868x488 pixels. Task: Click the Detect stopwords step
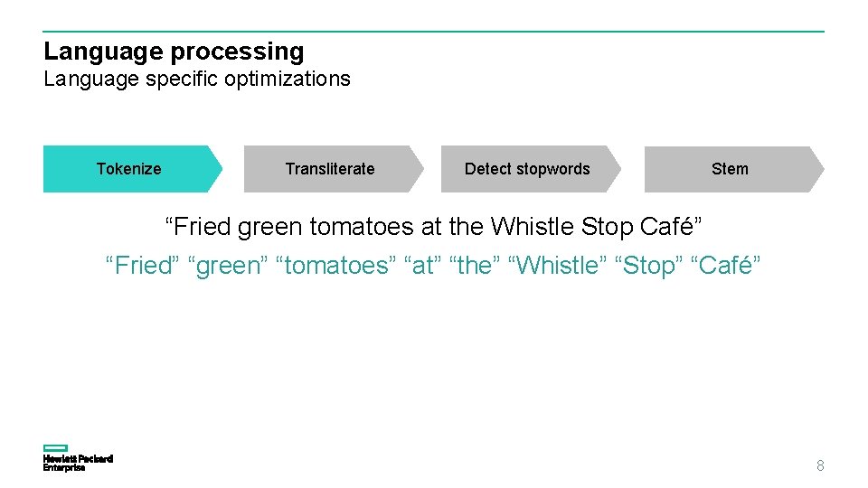pyautogui.click(x=527, y=169)
